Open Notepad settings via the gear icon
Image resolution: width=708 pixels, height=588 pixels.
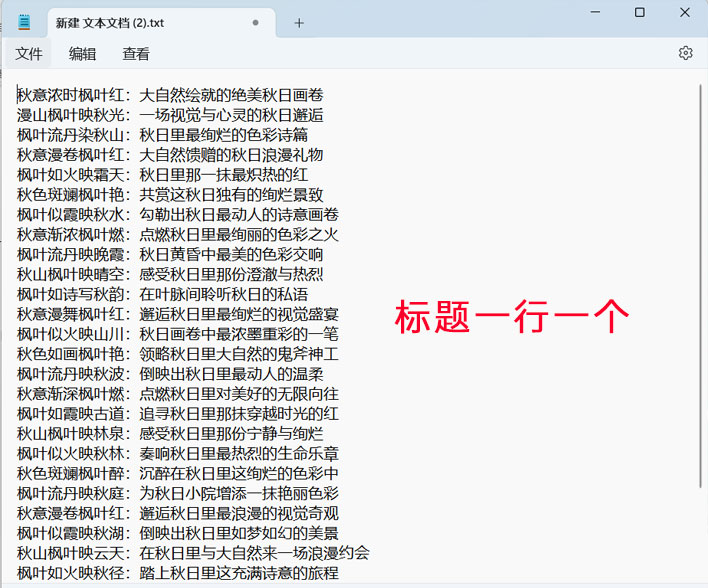(x=685, y=53)
